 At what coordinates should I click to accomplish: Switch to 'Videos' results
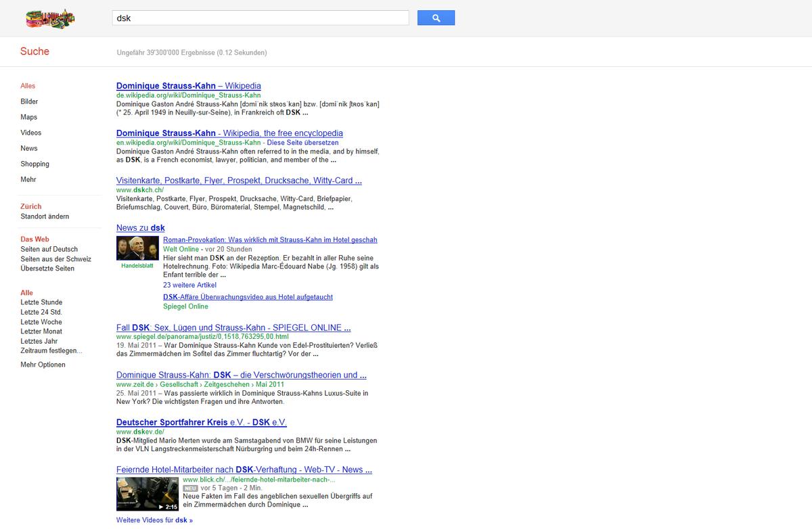point(31,133)
